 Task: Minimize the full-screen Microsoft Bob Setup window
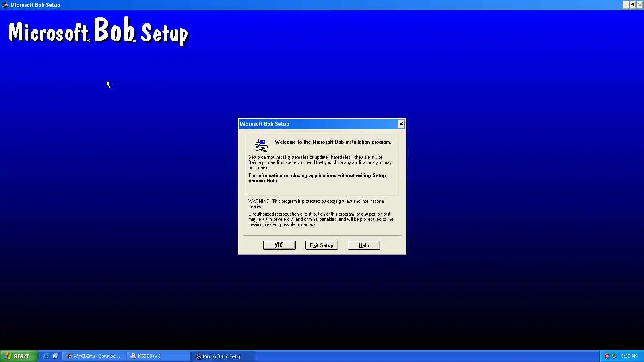[625, 5]
